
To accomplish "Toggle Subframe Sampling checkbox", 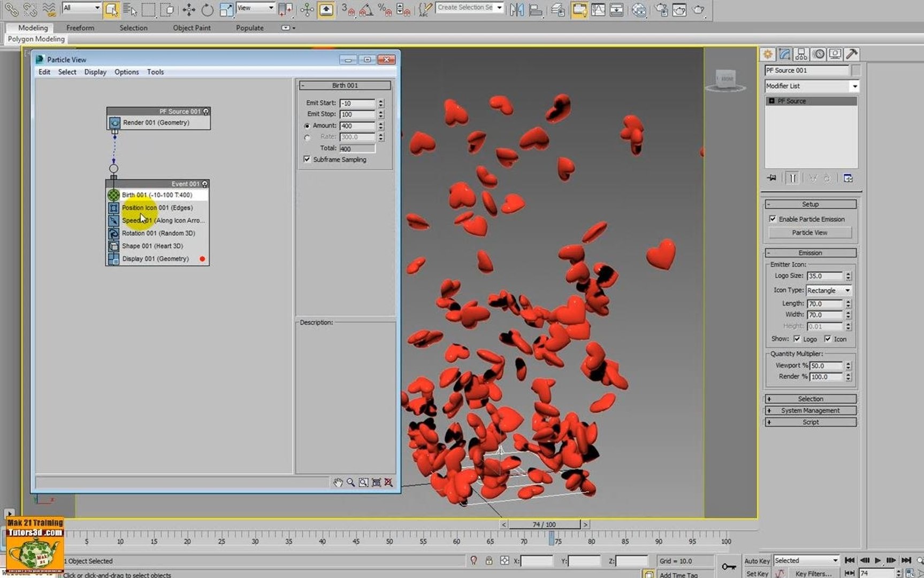I will [x=307, y=159].
